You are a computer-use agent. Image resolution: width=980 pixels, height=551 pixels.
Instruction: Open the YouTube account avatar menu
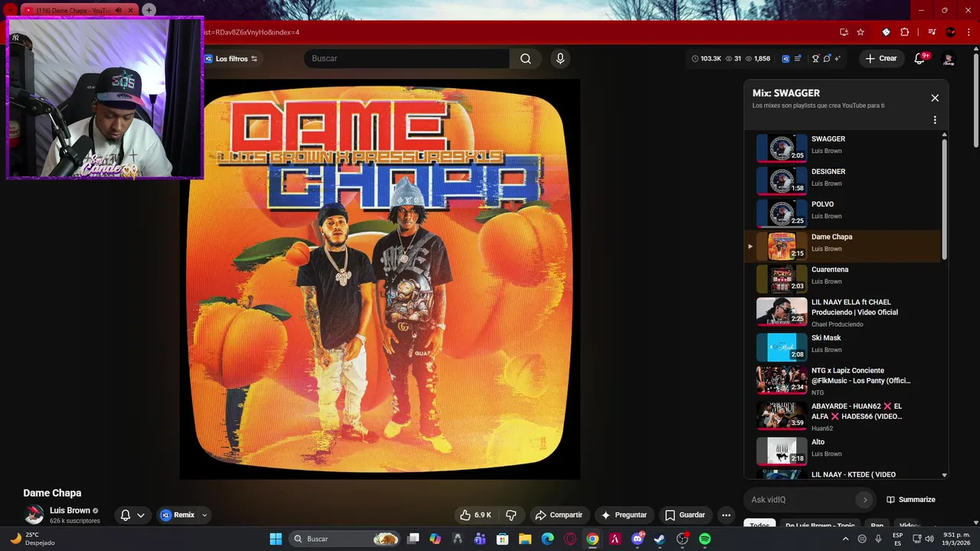click(949, 59)
